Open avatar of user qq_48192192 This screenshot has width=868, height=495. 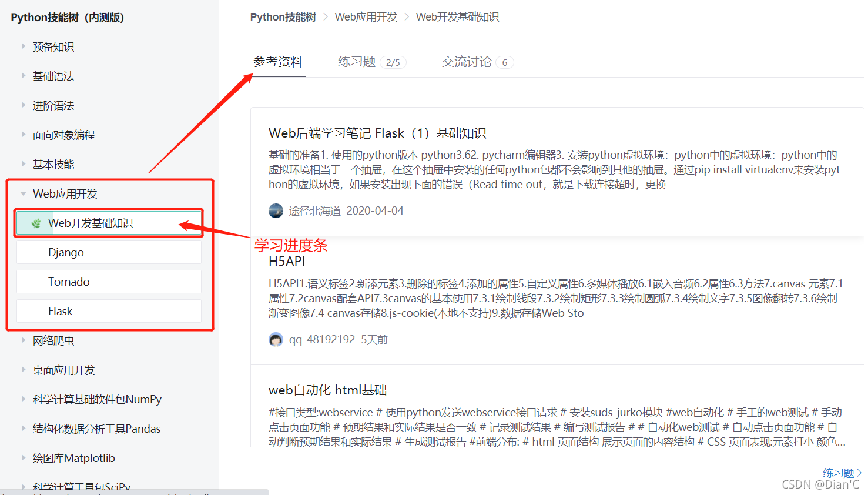point(276,339)
